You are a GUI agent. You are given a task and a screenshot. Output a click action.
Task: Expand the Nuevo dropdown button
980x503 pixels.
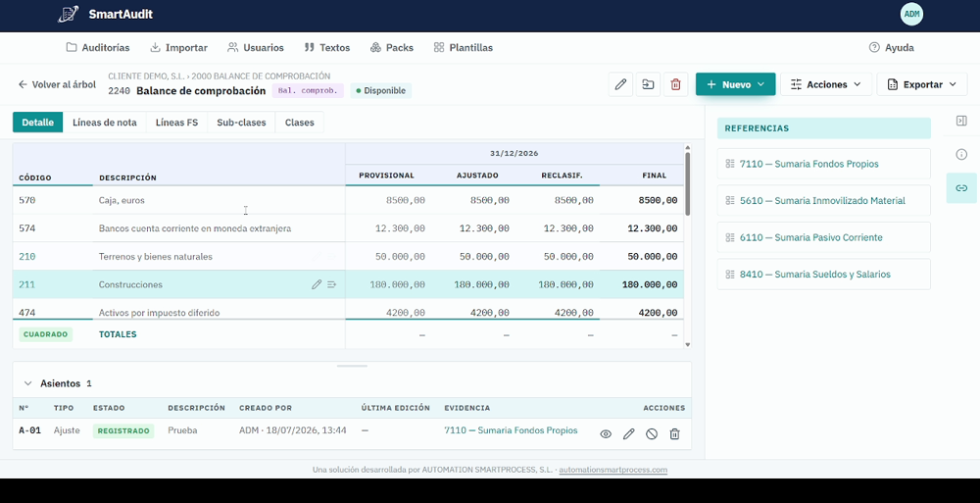coord(736,84)
